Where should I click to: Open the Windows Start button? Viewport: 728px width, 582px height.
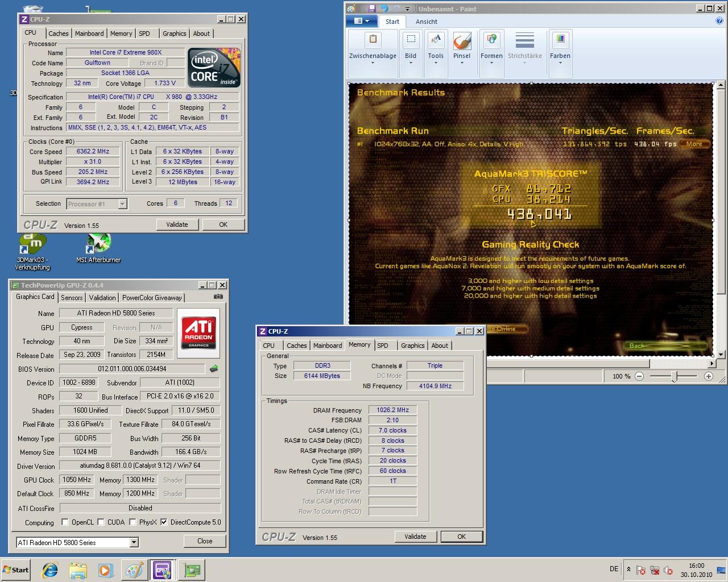[x=16, y=569]
